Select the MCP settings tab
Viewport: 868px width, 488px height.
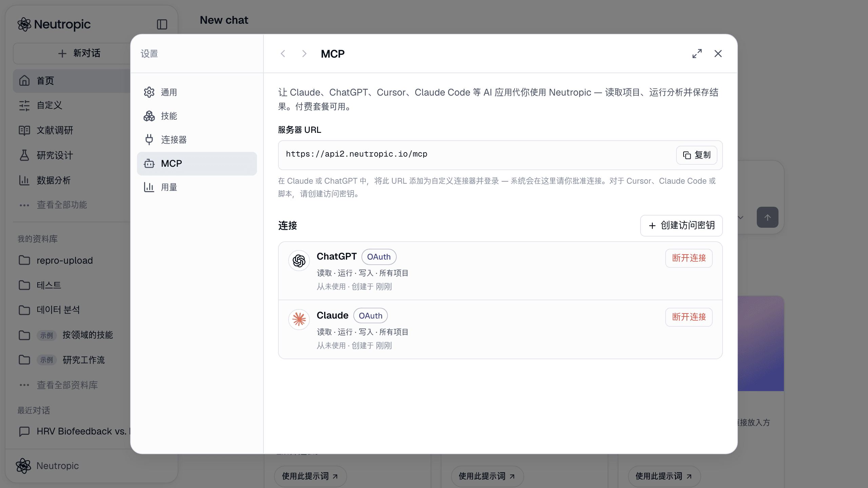197,164
